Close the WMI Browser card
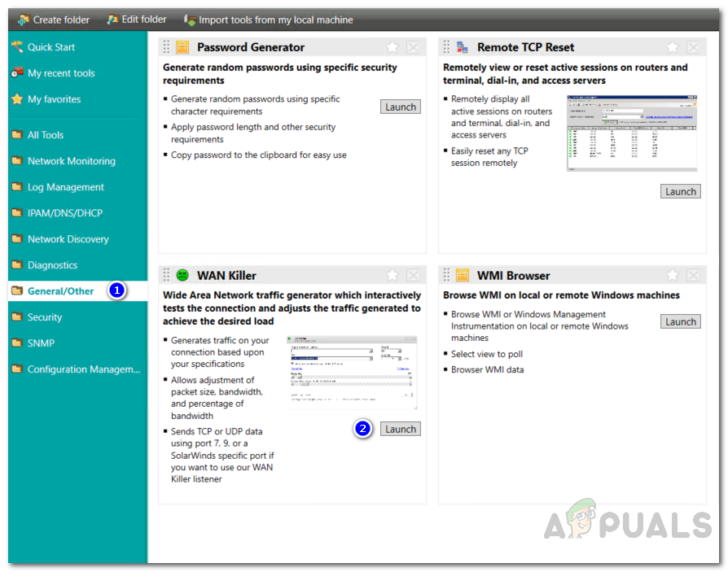The image size is (728, 572). [x=693, y=275]
